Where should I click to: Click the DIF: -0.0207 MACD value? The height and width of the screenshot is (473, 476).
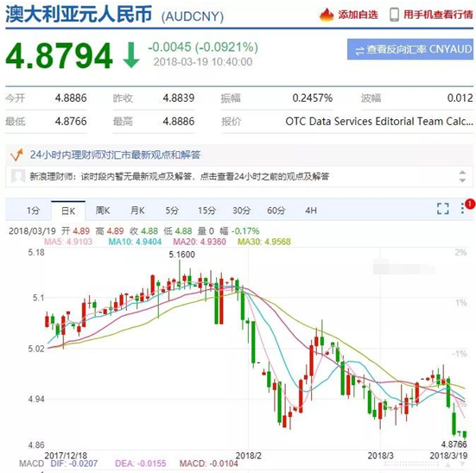[74, 464]
